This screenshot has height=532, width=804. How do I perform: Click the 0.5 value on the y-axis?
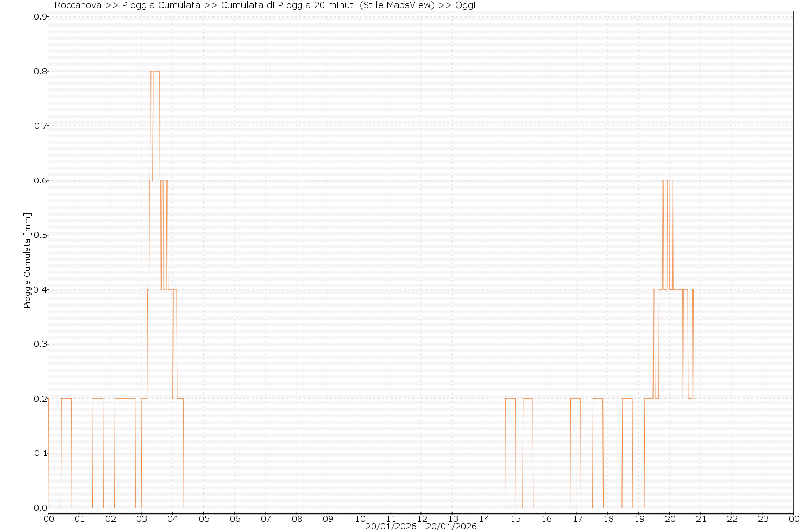pos(41,235)
